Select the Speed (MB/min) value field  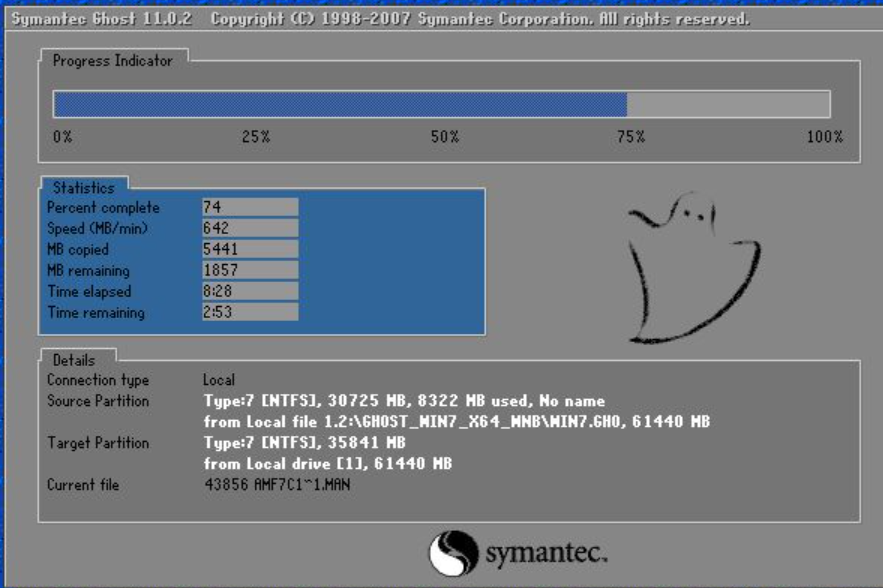coord(249,228)
